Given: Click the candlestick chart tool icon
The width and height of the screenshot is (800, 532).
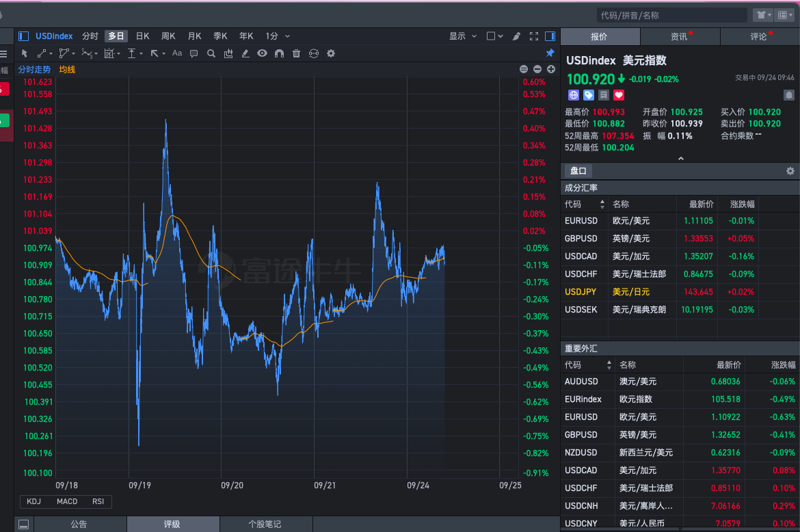Looking at the screenshot, I should 228,53.
